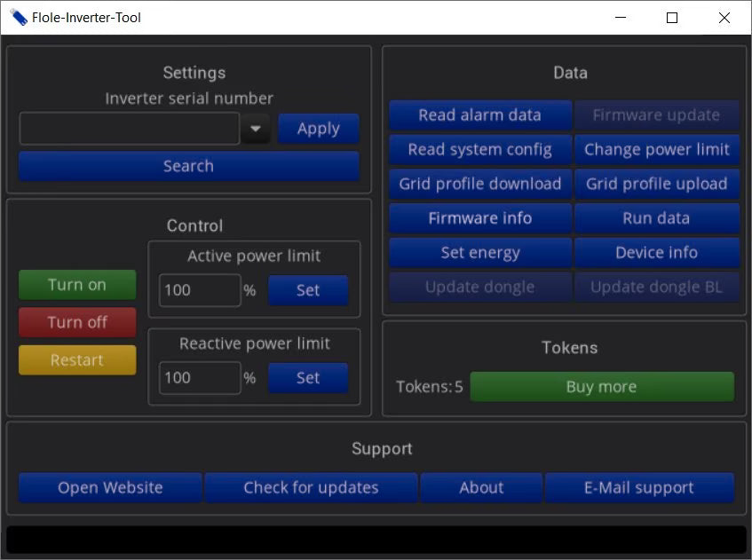Start inverter Search
The width and height of the screenshot is (752, 560).
coord(188,166)
